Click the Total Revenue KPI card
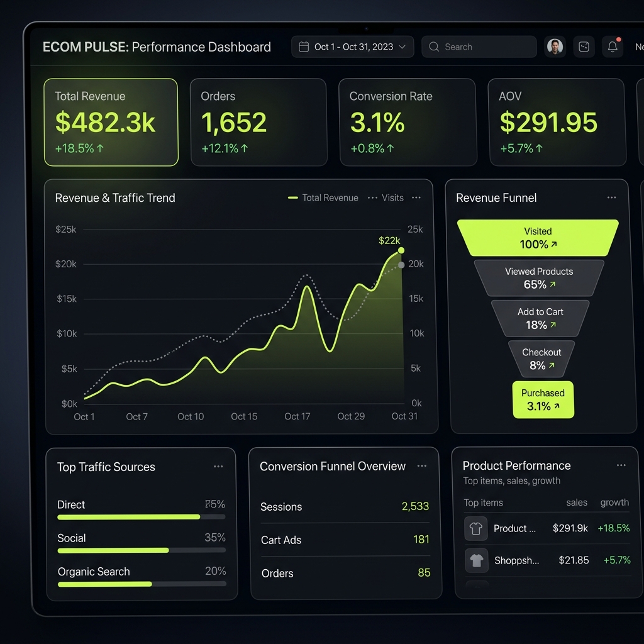Viewport: 644px width, 644px height. [111, 121]
